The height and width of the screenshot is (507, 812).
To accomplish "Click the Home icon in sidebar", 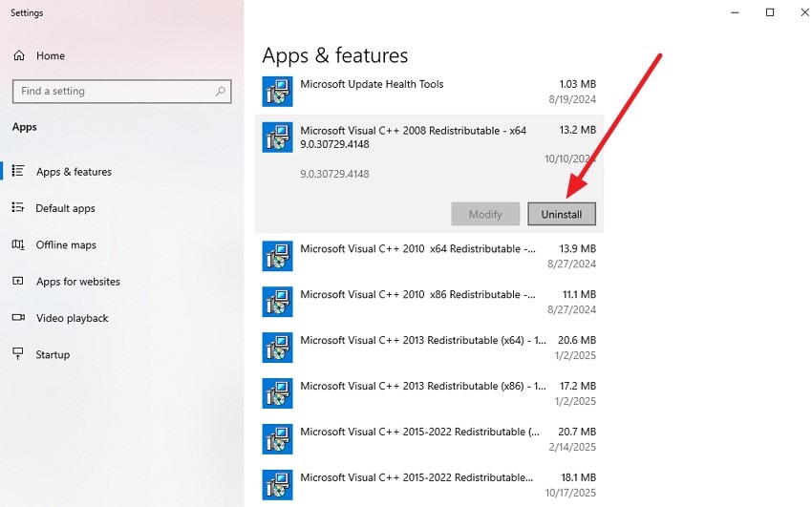I will coord(19,55).
